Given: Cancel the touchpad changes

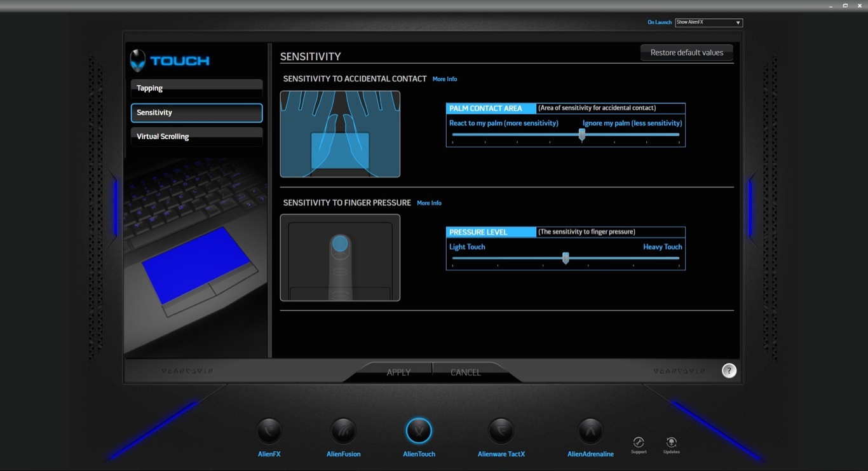Looking at the screenshot, I should pyautogui.click(x=466, y=372).
